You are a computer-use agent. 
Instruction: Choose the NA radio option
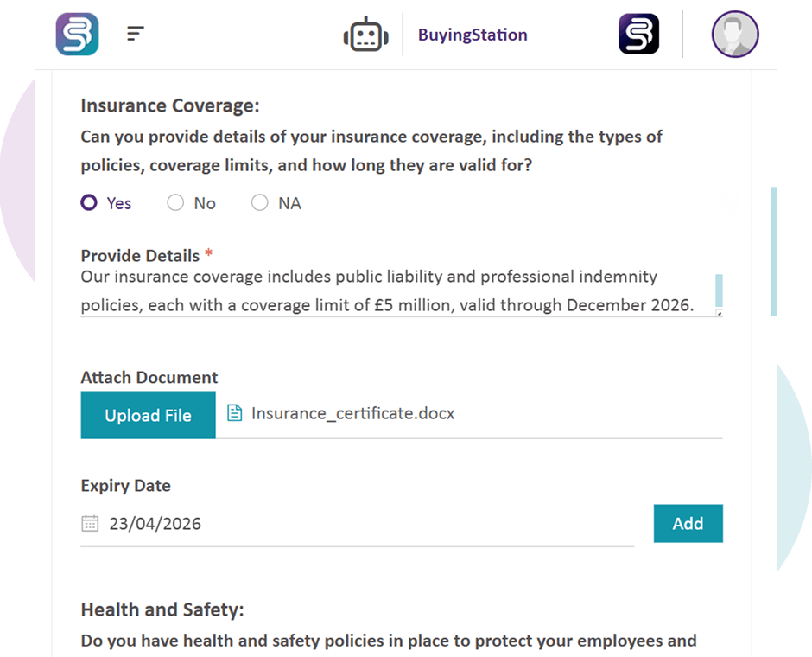click(259, 203)
